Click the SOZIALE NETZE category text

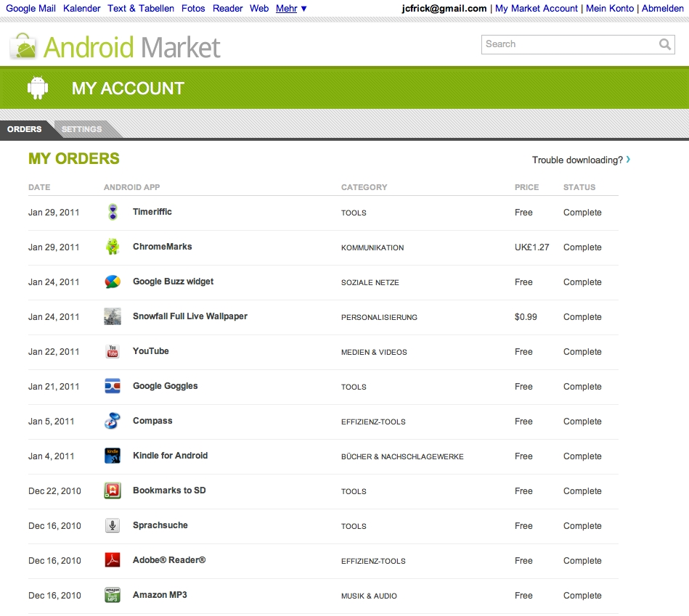(370, 282)
